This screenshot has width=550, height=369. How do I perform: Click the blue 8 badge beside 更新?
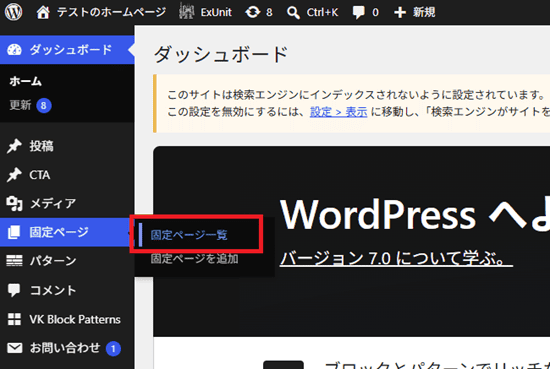(43, 105)
